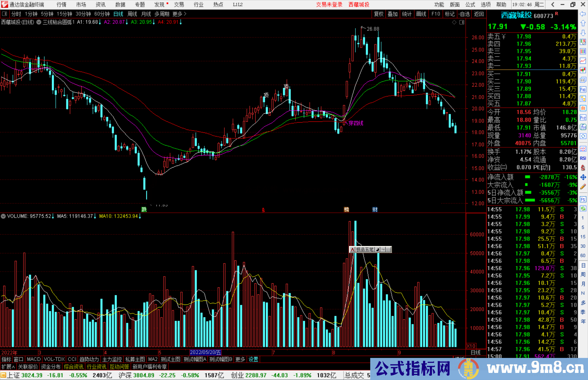Toggle the left panel button beside 分时
The width and height of the screenshot is (588, 380).
point(5,14)
